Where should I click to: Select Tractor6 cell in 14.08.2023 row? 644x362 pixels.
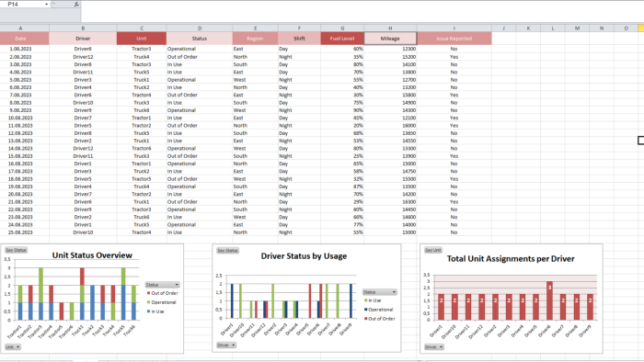point(142,149)
